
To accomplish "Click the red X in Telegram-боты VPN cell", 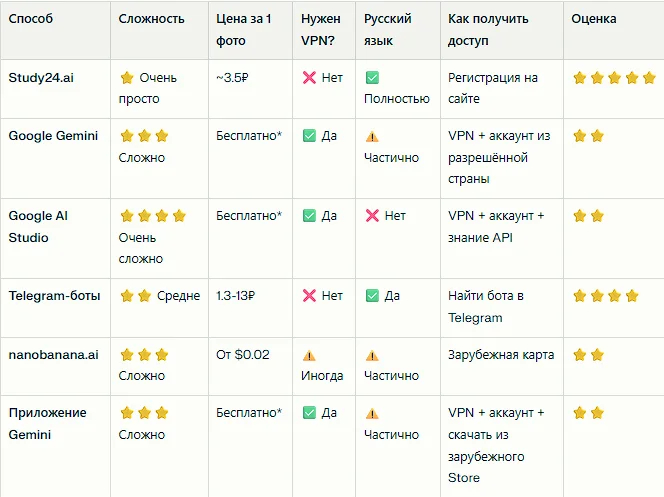I will click(x=309, y=296).
